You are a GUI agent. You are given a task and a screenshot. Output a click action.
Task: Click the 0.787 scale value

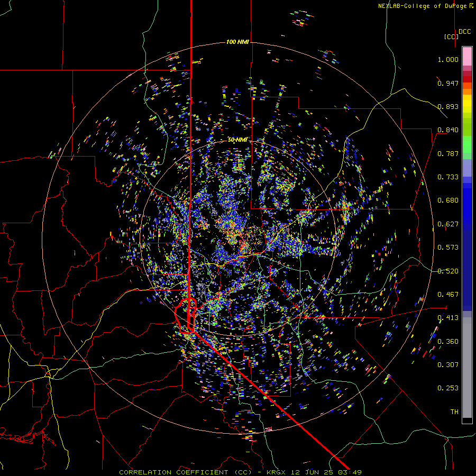(x=448, y=153)
